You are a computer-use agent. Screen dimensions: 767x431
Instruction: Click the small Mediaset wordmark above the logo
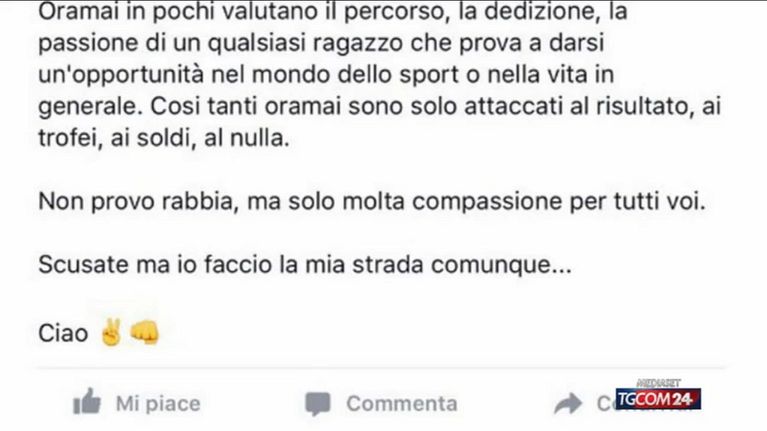658,383
